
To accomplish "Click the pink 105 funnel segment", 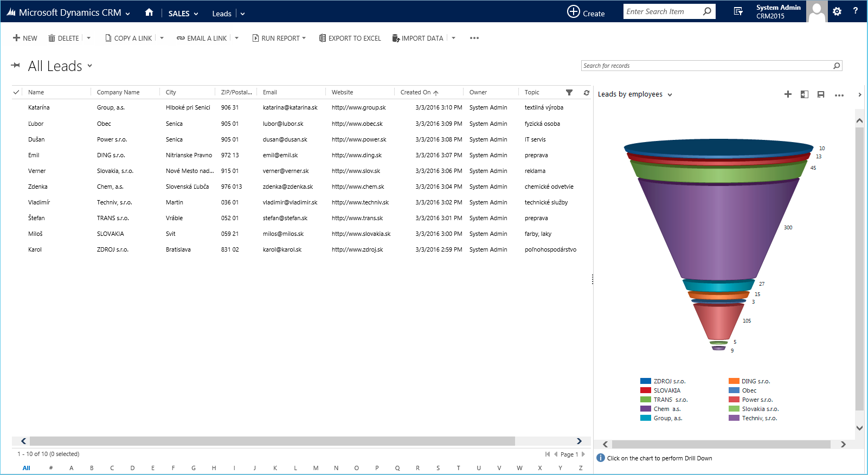I will click(x=718, y=321).
